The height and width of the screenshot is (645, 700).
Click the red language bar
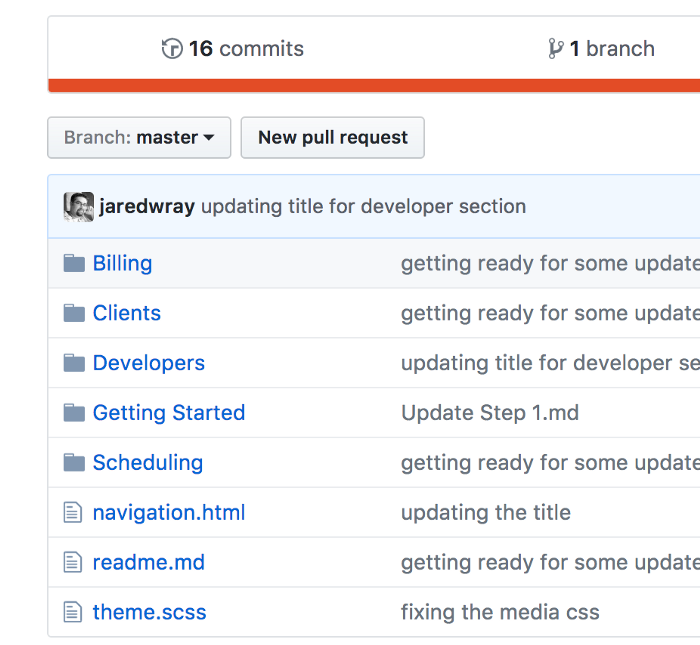click(373, 86)
